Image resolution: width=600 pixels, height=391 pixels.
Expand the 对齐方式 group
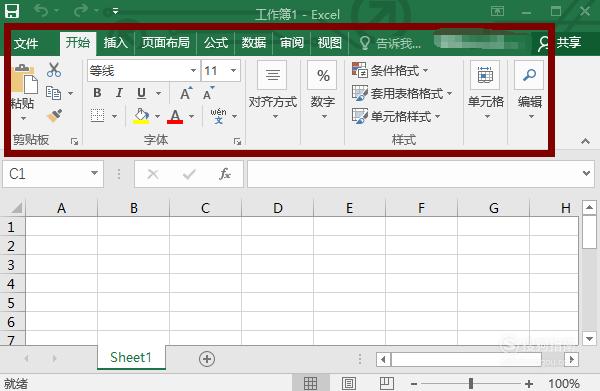tap(272, 90)
